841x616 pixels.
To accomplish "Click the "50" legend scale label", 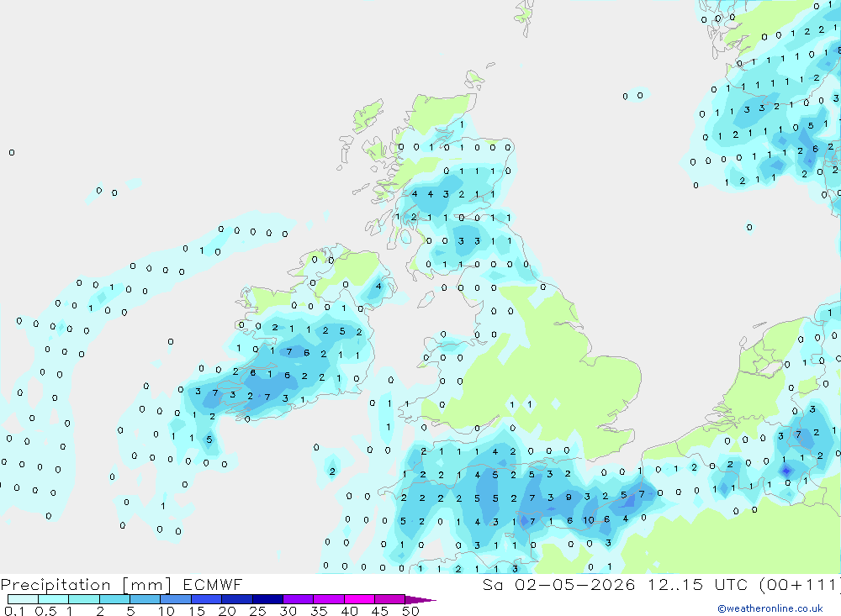I will click(x=410, y=611).
